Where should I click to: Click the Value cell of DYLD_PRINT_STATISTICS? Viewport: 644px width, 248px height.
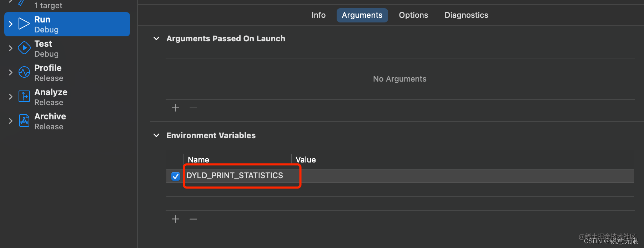click(x=463, y=176)
